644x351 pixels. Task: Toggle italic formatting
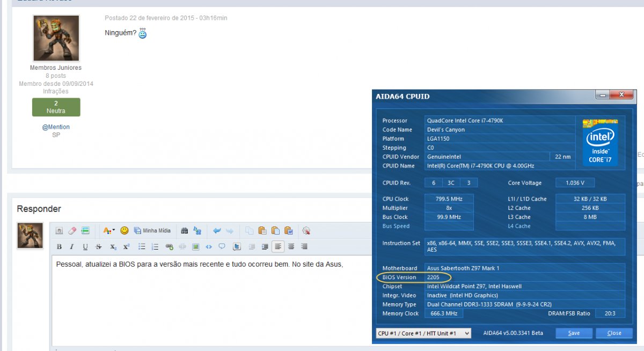point(72,247)
